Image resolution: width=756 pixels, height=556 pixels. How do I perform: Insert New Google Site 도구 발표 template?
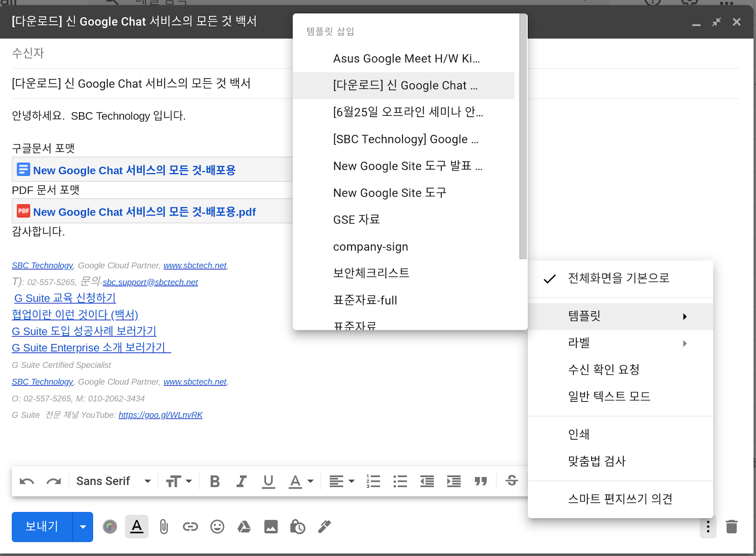click(x=404, y=166)
